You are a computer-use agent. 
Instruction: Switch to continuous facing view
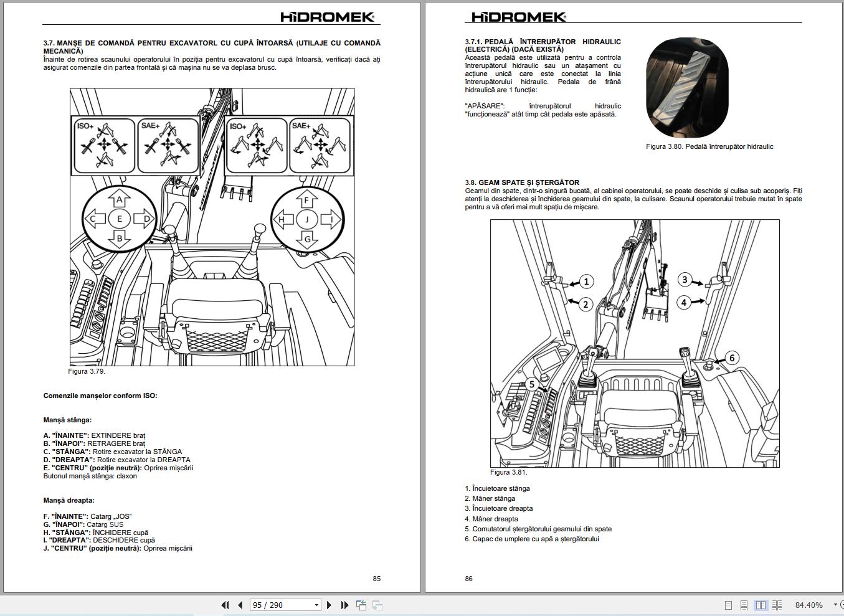pos(777,605)
